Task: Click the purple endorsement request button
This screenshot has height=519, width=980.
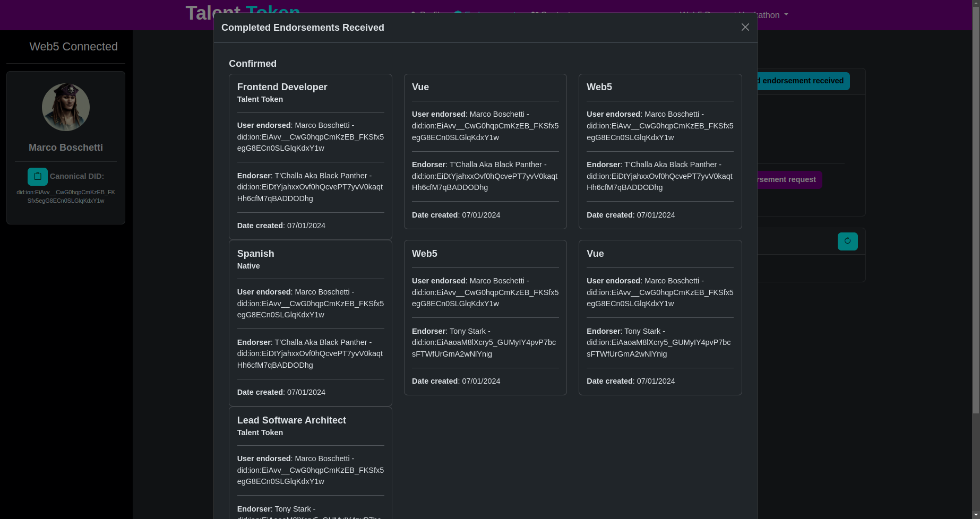Action: click(790, 180)
